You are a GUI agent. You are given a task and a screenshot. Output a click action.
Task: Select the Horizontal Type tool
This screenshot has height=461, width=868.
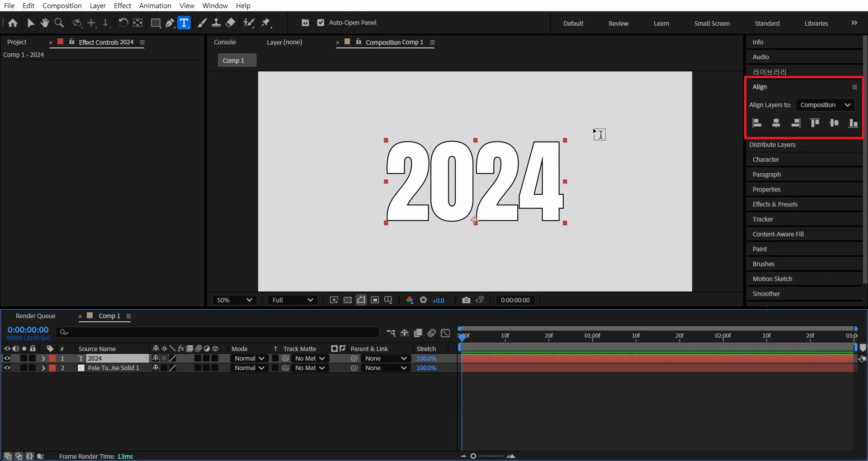click(x=184, y=23)
